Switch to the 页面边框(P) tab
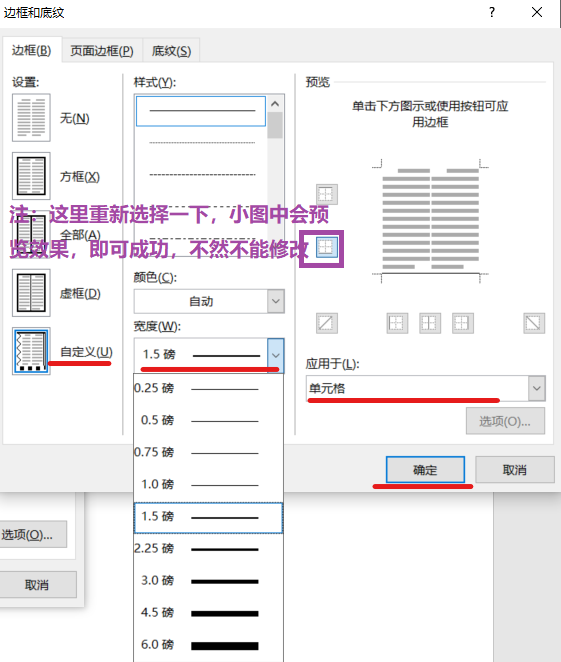Viewport: 561px width, 662px height. tap(102, 51)
